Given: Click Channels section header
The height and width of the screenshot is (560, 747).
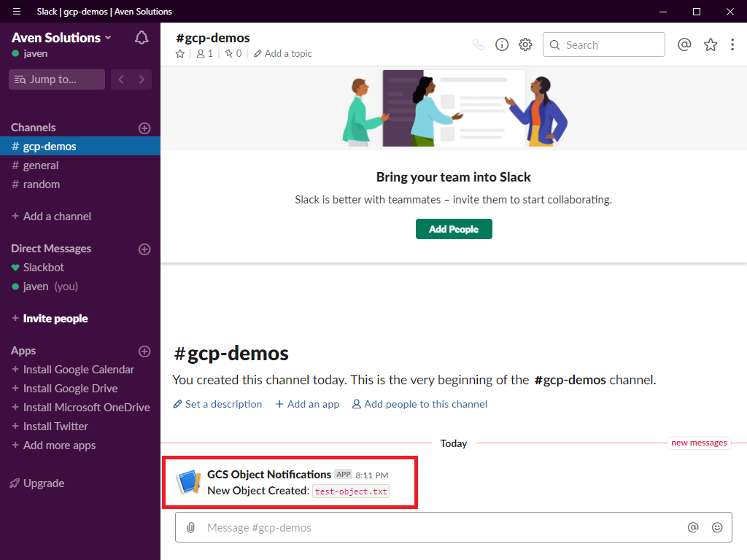Looking at the screenshot, I should click(34, 128).
